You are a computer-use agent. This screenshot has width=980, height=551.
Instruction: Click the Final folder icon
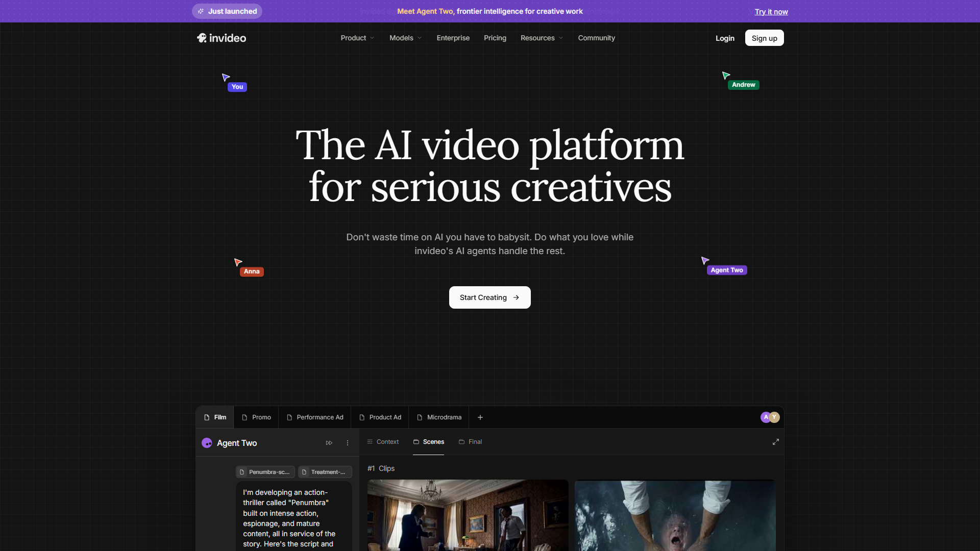click(x=461, y=442)
